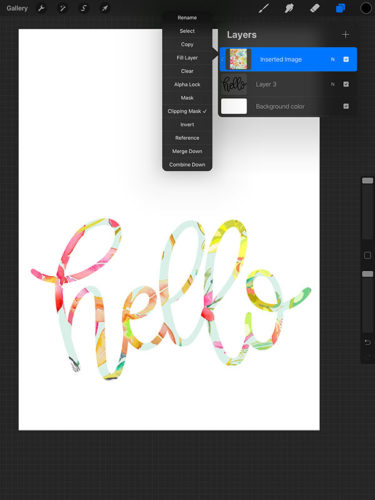
Task: Select the Inserted Image layer
Action: (x=288, y=59)
